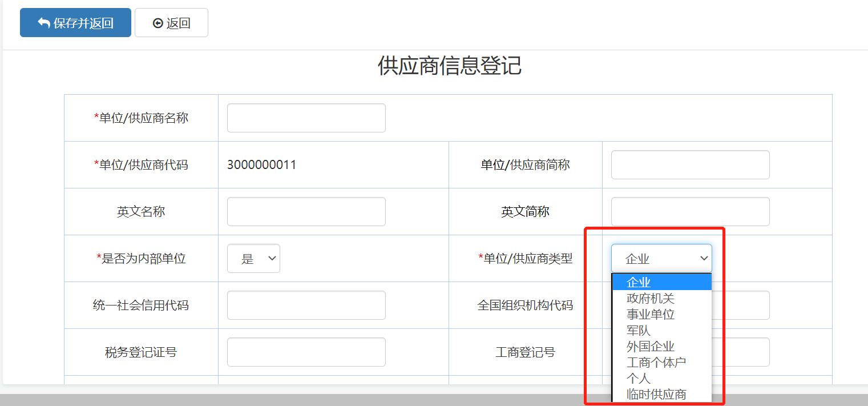Click the 返回 back button
868x406 pixels.
171,23
